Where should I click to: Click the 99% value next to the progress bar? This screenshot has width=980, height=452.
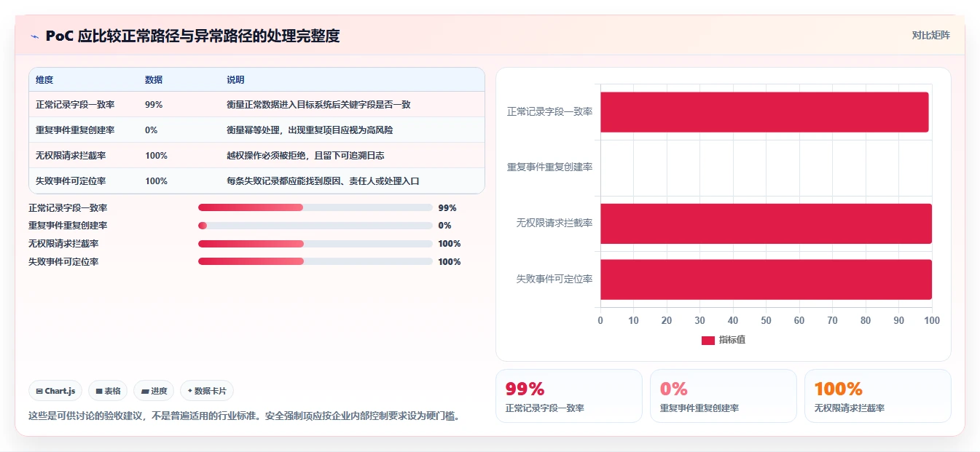tap(447, 207)
